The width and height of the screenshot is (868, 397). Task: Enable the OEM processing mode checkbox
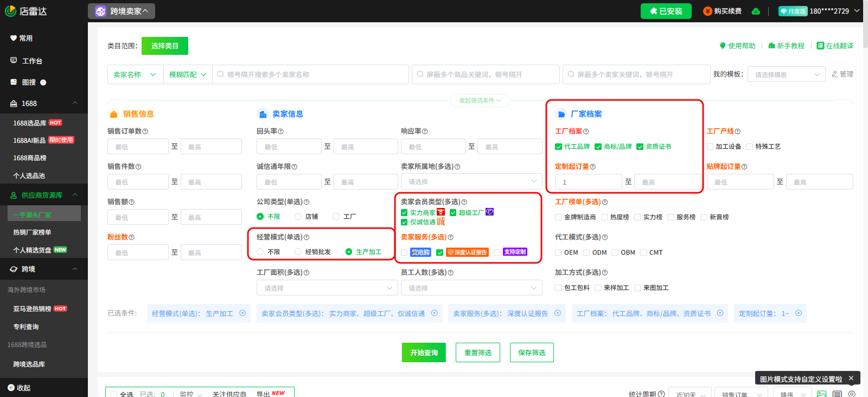pos(558,253)
